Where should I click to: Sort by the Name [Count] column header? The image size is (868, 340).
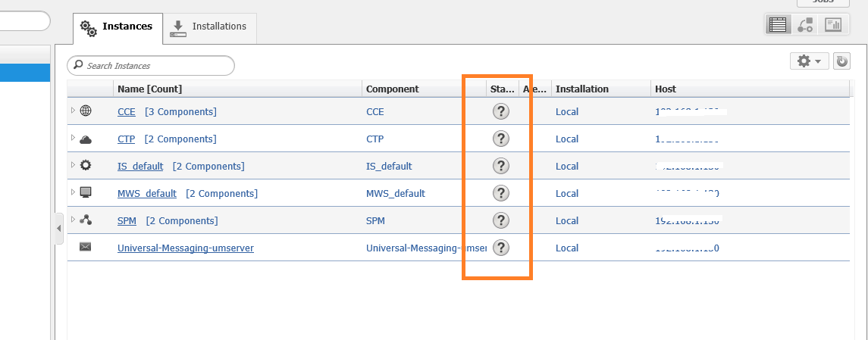click(x=238, y=89)
